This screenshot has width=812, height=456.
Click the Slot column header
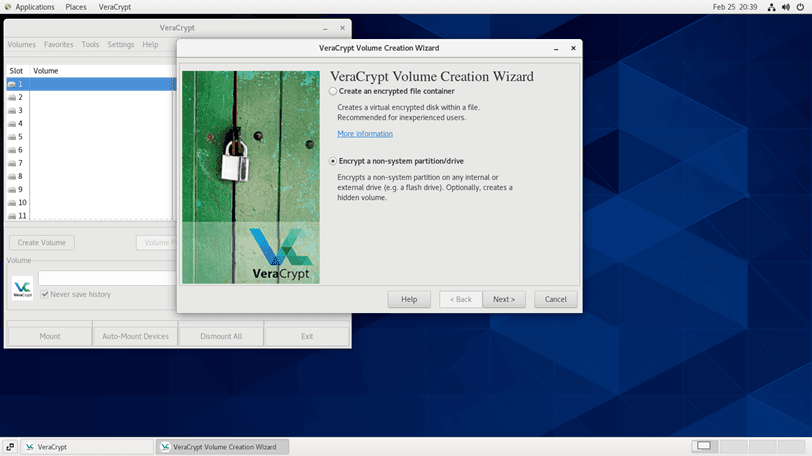coord(16,71)
